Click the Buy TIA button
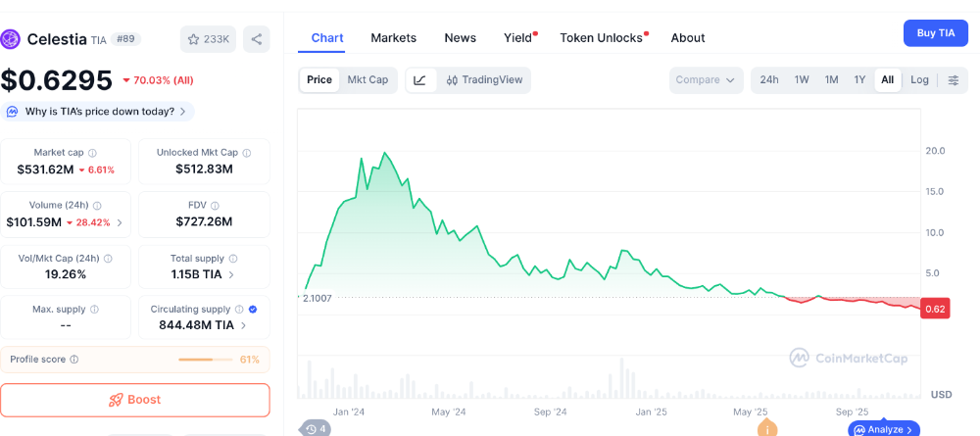 [935, 33]
